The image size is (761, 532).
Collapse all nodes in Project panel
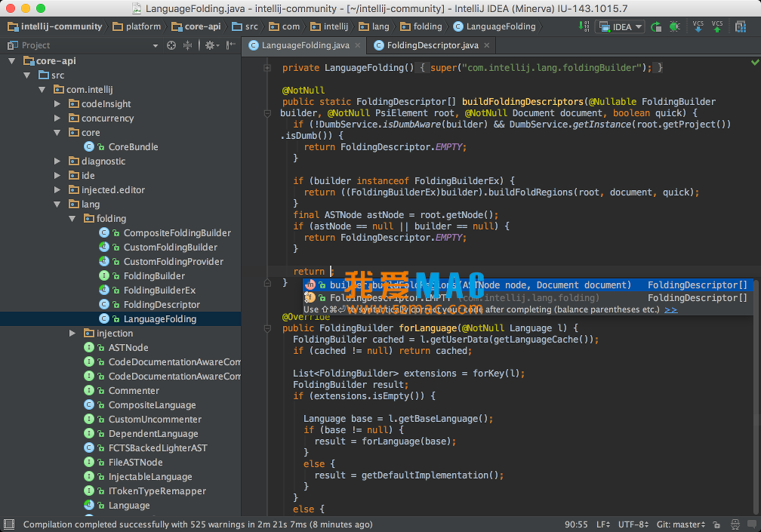pyautogui.click(x=187, y=45)
